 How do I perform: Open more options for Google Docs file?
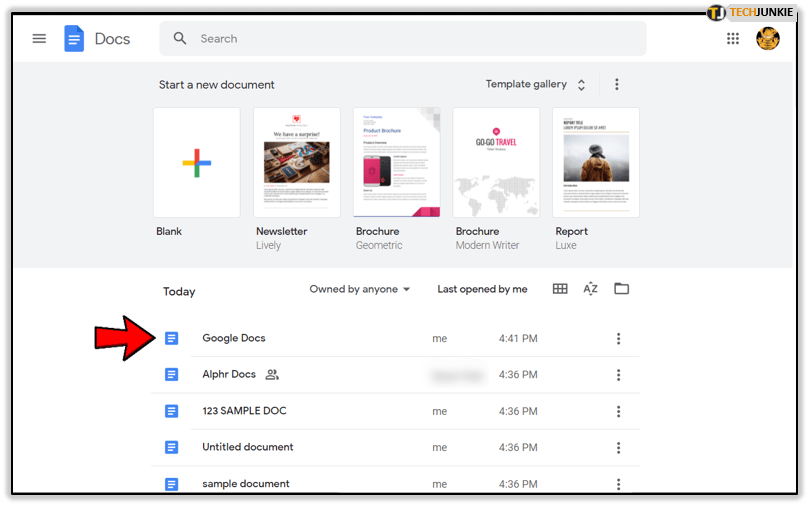click(x=618, y=339)
